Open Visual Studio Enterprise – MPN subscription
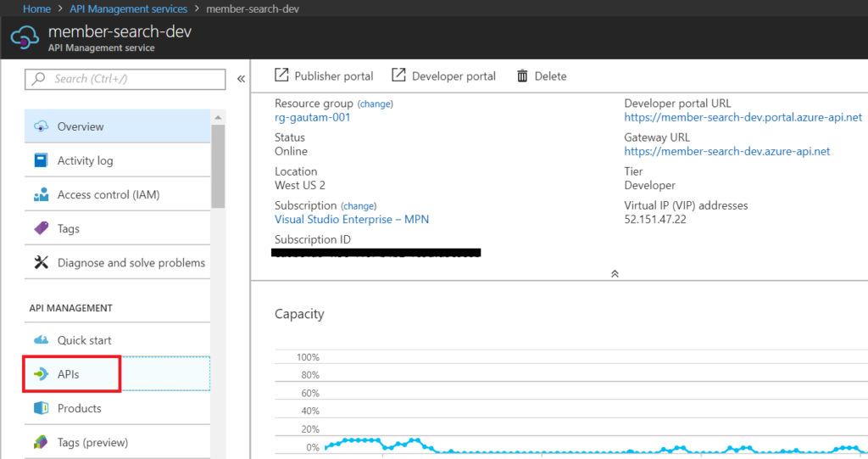This screenshot has height=459, width=868. [x=352, y=219]
